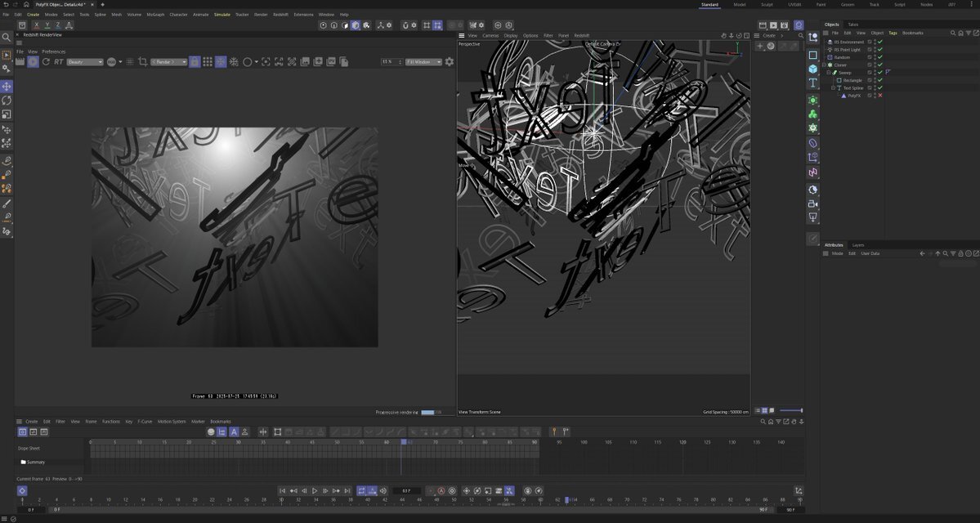Image resolution: width=980 pixels, height=523 pixels.
Task: Open RGB channel display dropdown arrow
Action: click(121, 62)
